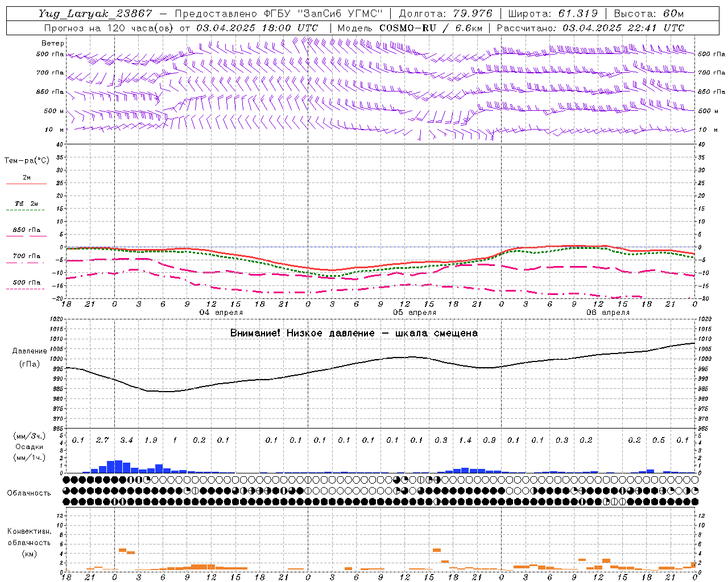Select "500 гПа" in the temperature legend
Image resolution: width=728 pixels, height=582 pixels.
26,282
